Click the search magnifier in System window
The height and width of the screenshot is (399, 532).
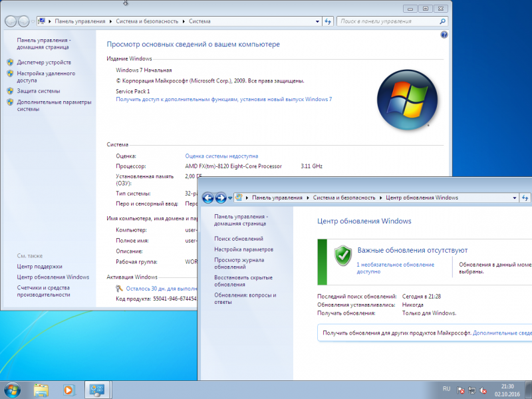442,21
